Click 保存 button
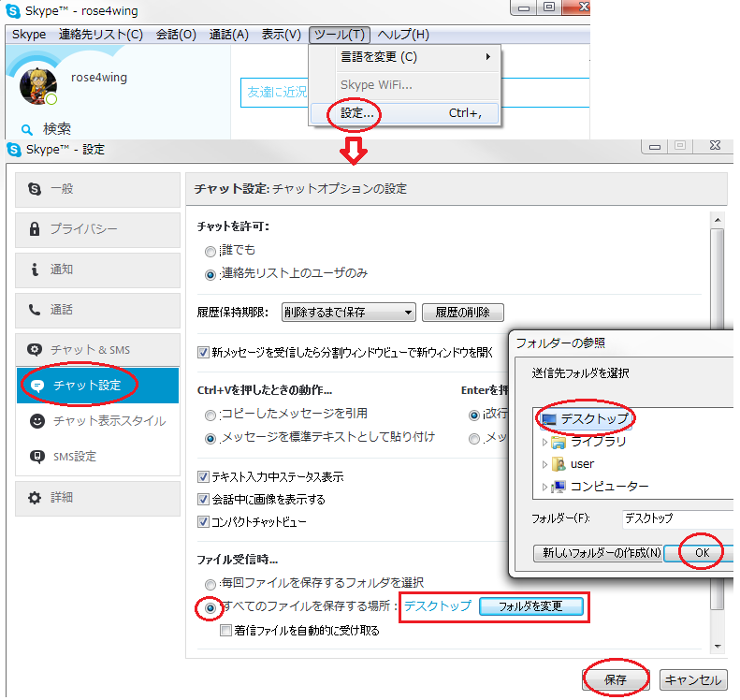This screenshot has width=740, height=700. [x=616, y=680]
